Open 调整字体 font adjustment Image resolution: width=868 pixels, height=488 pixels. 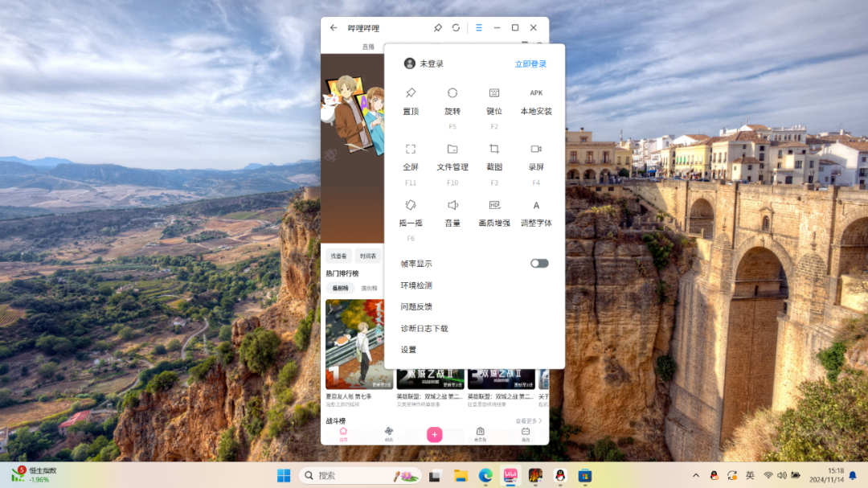pos(536,214)
